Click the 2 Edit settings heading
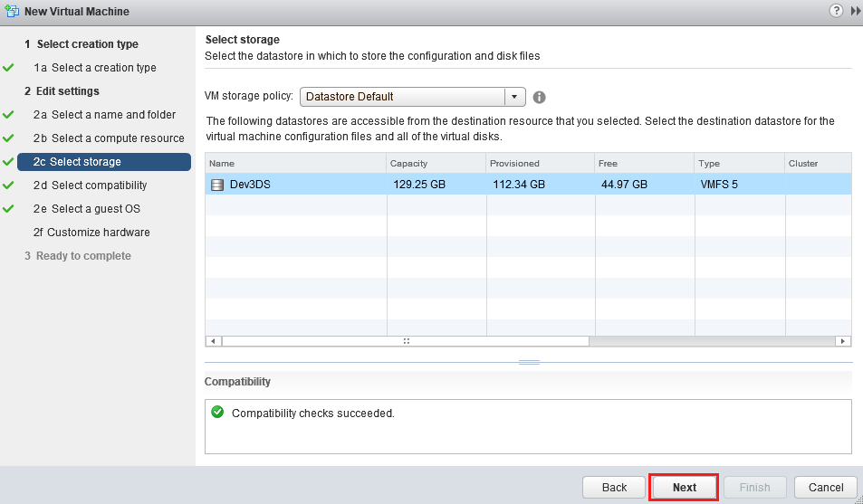Image resolution: width=863 pixels, height=504 pixels. pyautogui.click(x=62, y=91)
